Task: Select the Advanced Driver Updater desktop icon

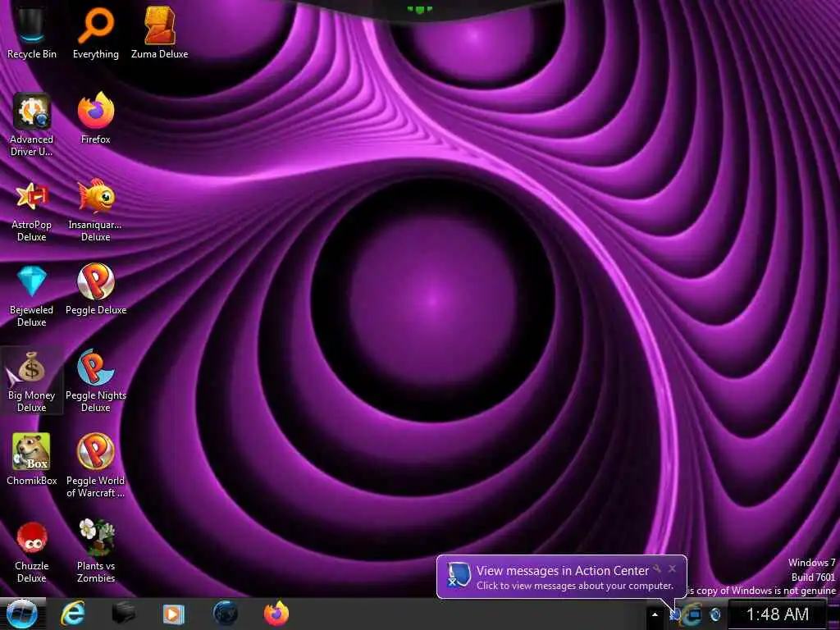Action: [32, 125]
